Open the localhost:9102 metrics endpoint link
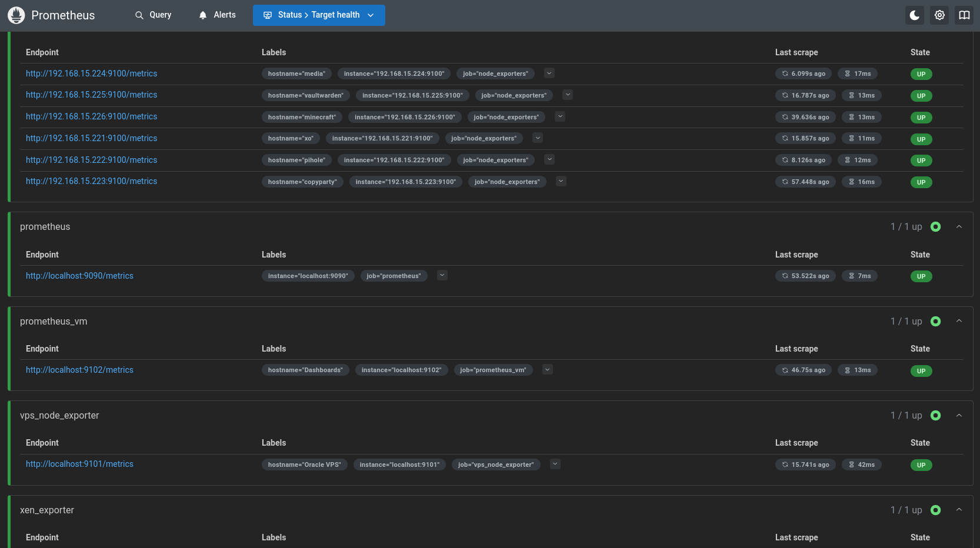 [79, 370]
